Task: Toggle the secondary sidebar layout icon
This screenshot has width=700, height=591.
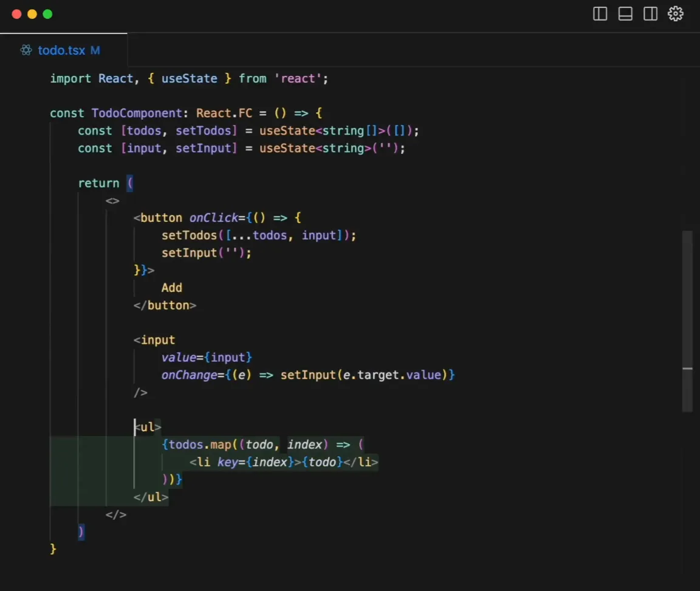Action: pyautogui.click(x=650, y=14)
